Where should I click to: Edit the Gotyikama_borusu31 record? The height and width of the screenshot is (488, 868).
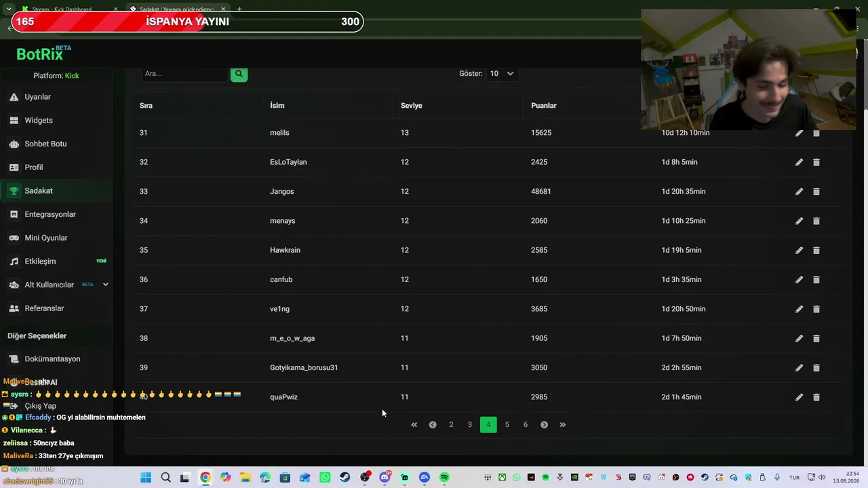[799, 368]
